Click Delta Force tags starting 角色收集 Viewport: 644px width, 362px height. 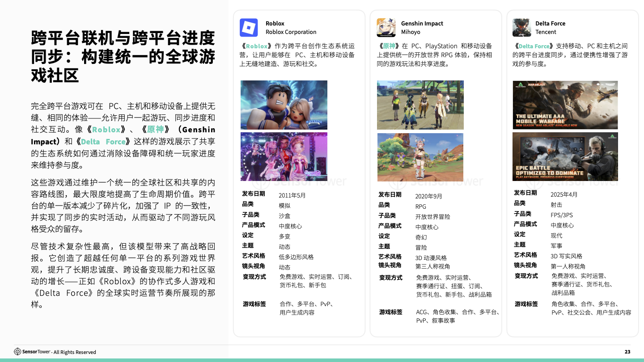(591, 308)
